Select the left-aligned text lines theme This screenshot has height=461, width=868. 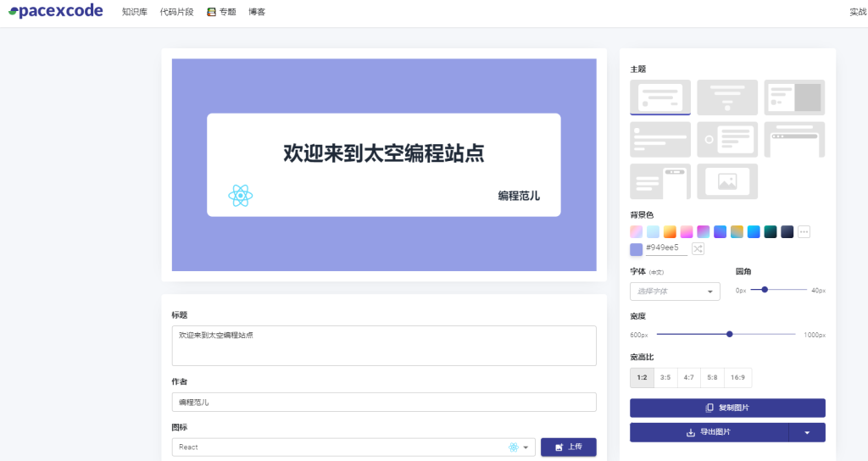pos(659,140)
